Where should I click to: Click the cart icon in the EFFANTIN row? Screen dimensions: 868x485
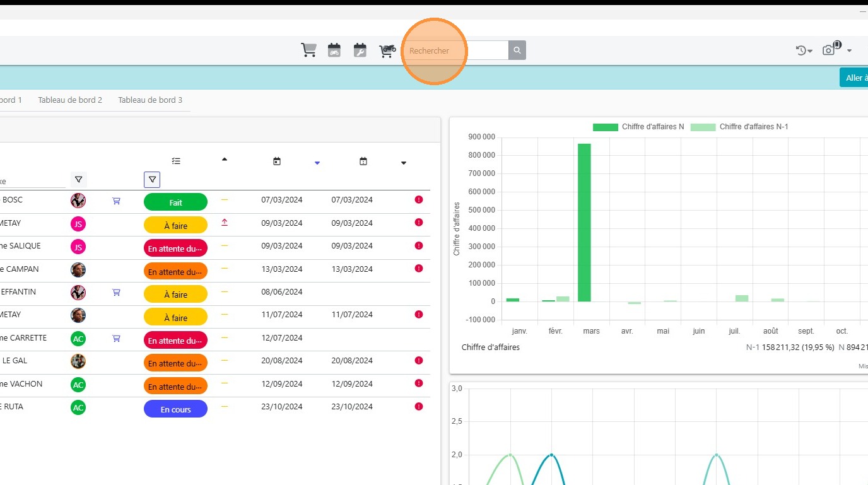116,293
